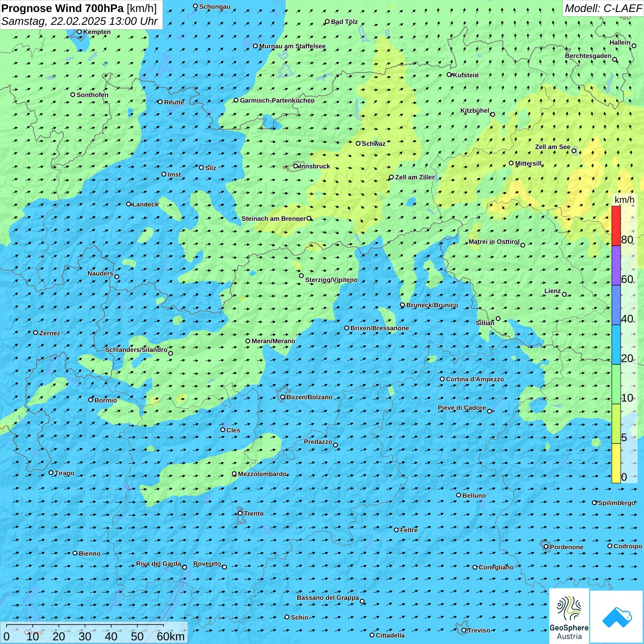Click the Schwaz location dot
Image resolution: width=644 pixels, height=644 pixels.
tap(358, 143)
